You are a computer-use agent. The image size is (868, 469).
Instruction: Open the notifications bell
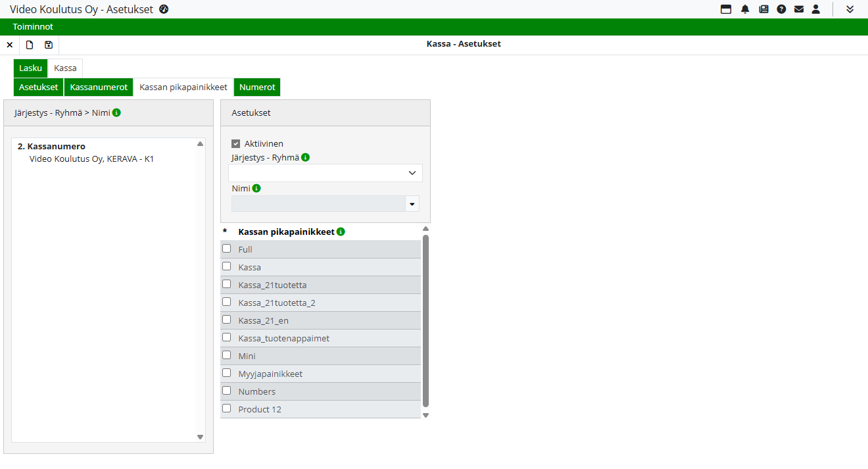tap(745, 9)
